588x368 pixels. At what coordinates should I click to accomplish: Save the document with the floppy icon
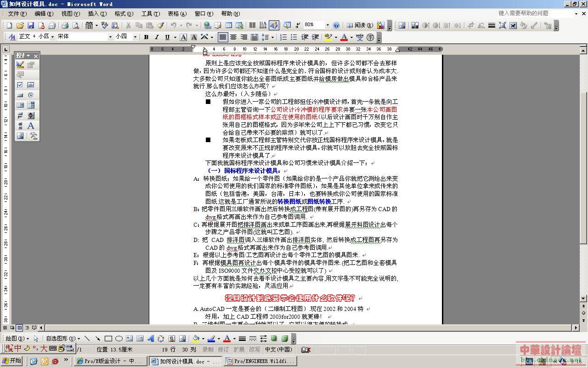pos(31,25)
